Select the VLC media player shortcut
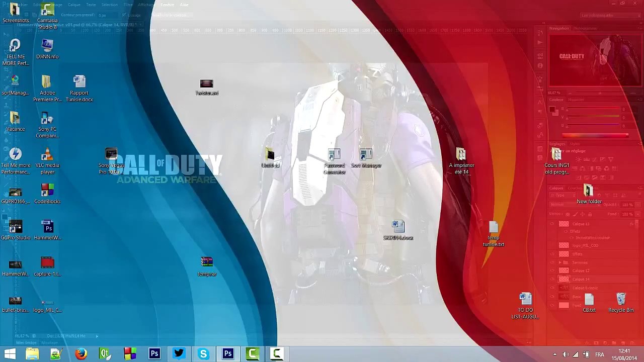Viewport: 644px width, 362px height. 47,161
